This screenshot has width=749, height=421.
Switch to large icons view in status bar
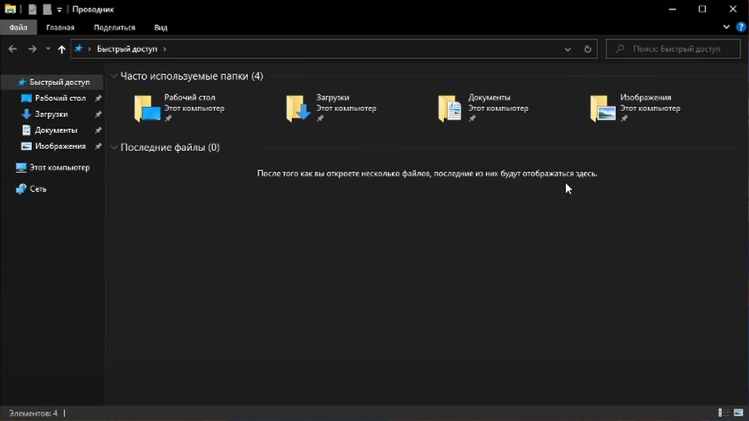tap(738, 413)
